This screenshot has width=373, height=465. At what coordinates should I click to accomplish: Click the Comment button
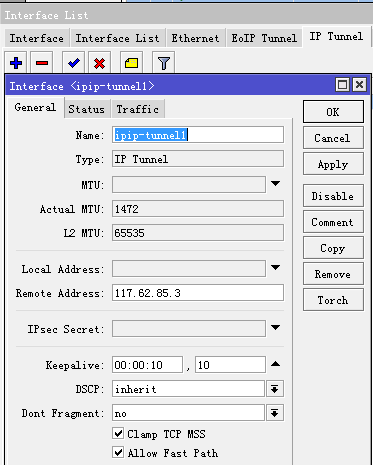pos(333,222)
